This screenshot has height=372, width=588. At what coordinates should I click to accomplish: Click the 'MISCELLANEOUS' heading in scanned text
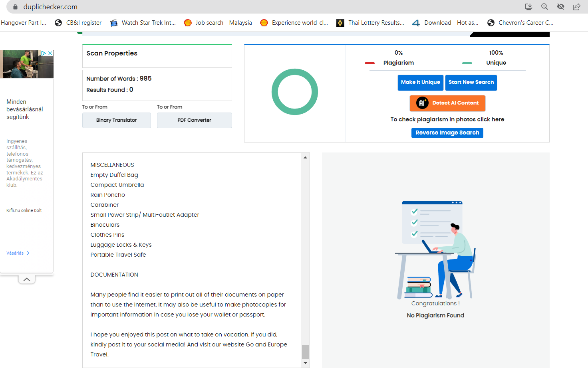pyautogui.click(x=112, y=165)
